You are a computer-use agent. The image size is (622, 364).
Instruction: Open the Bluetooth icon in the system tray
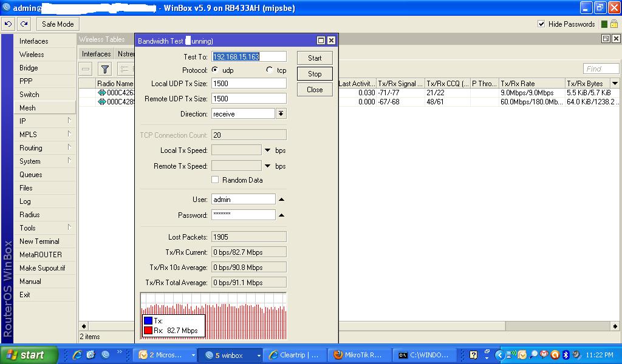[x=566, y=355]
